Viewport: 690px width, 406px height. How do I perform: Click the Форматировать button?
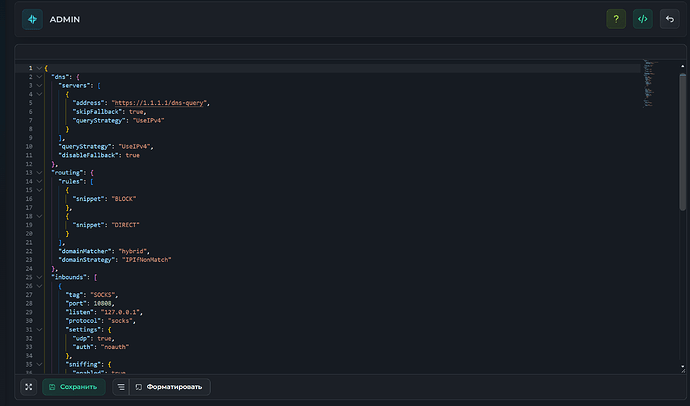[x=170, y=387]
